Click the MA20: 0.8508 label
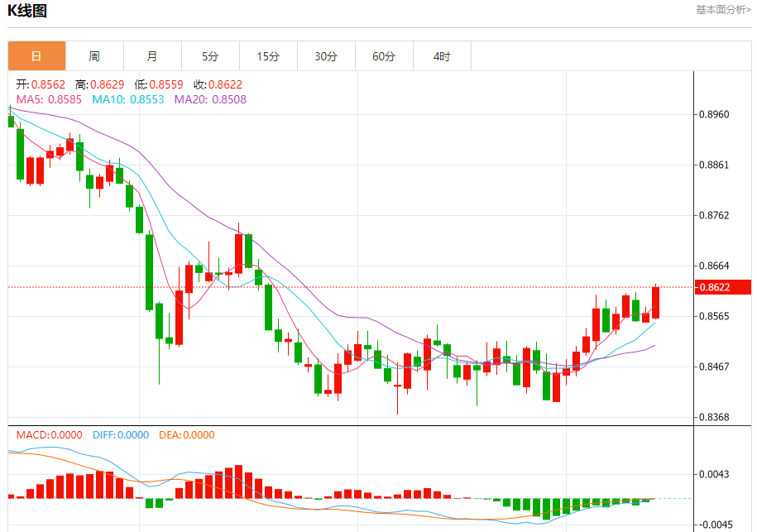Viewport: 757px width, 532px height. (210, 99)
